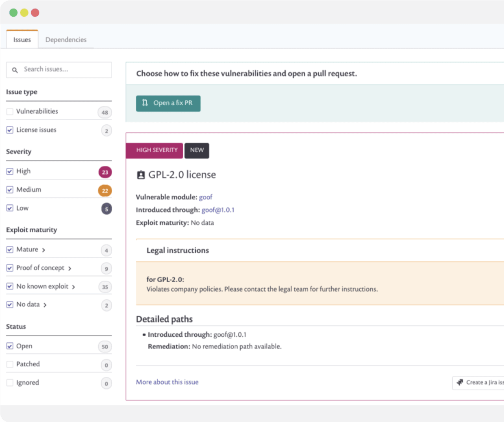Open More about this issue link

[x=167, y=382]
